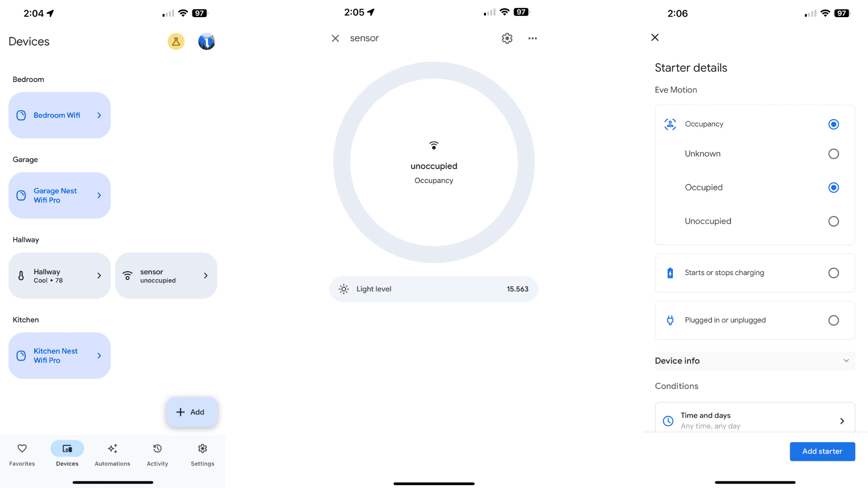
Task: Tap the Starts or stops charging icon
Action: (x=670, y=272)
